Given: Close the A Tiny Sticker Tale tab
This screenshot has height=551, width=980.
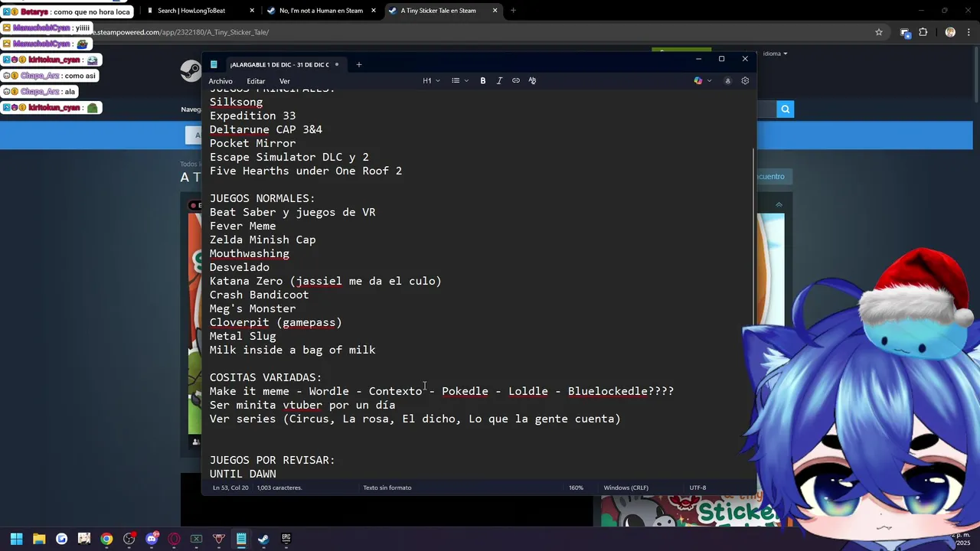Looking at the screenshot, I should pyautogui.click(x=495, y=11).
